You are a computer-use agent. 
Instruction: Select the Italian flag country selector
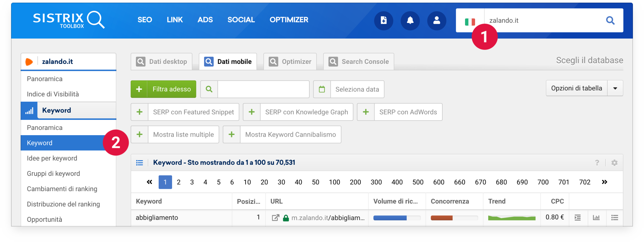[470, 21]
